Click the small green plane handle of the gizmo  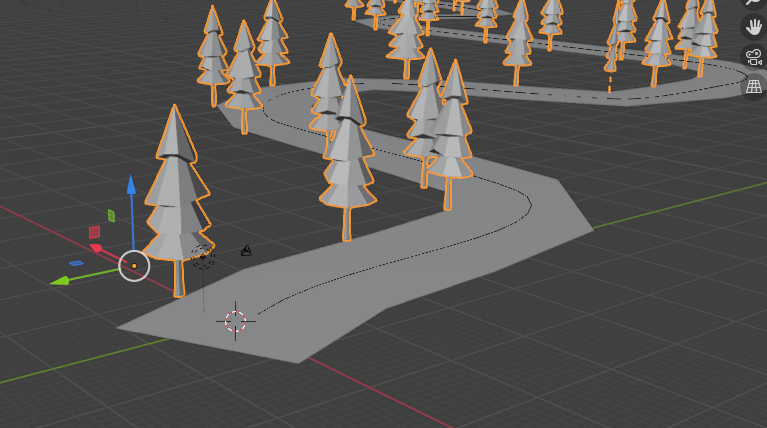pyautogui.click(x=112, y=216)
